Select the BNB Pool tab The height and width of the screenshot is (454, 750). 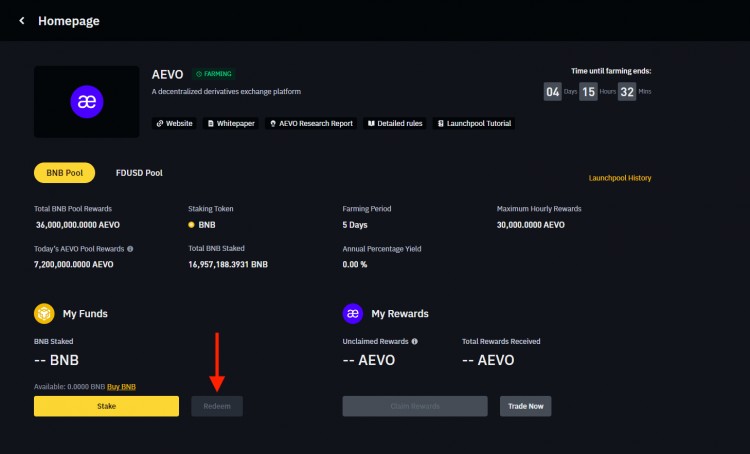(65, 173)
